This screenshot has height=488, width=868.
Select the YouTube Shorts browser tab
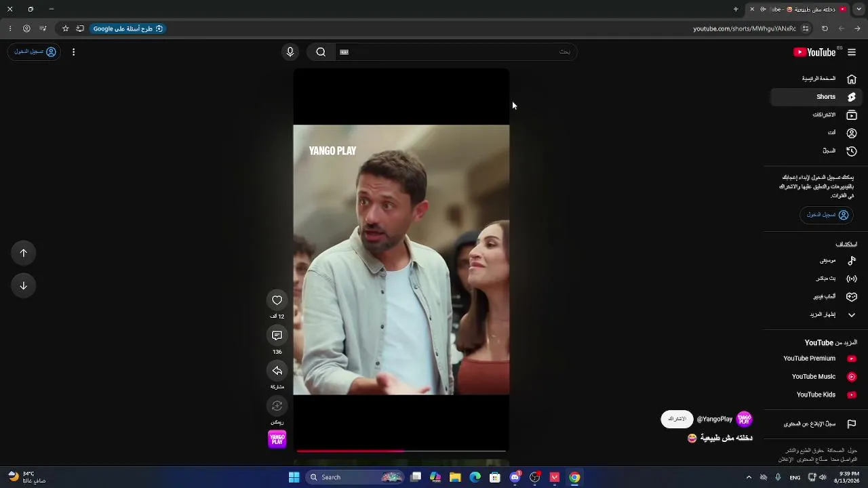[798, 9]
